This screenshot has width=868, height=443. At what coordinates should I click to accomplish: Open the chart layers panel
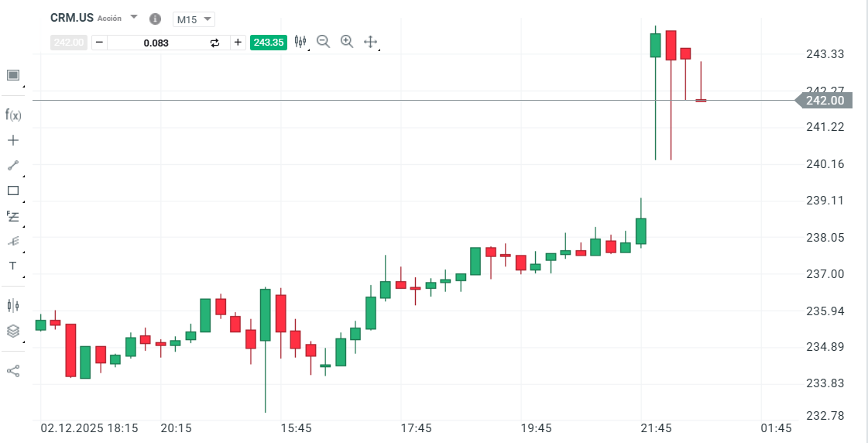point(13,331)
